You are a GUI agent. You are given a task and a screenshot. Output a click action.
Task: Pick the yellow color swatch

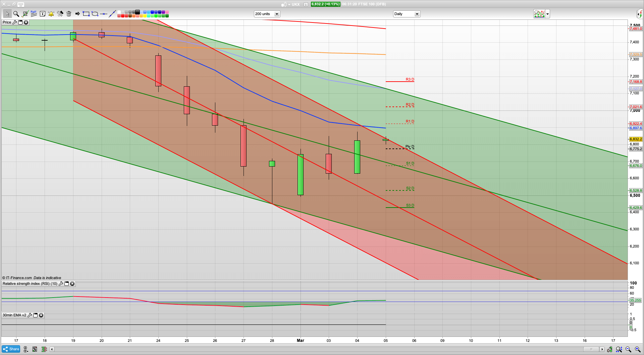click(145, 16)
